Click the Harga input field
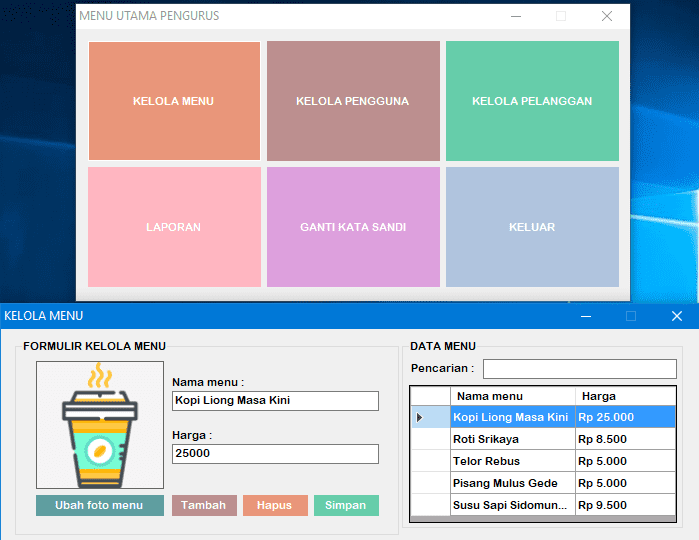The height and width of the screenshot is (540, 699). coord(275,454)
